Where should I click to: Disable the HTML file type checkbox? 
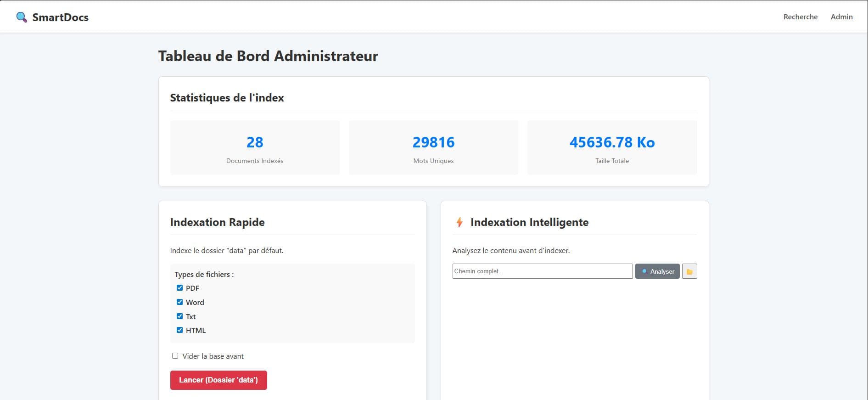(x=179, y=330)
